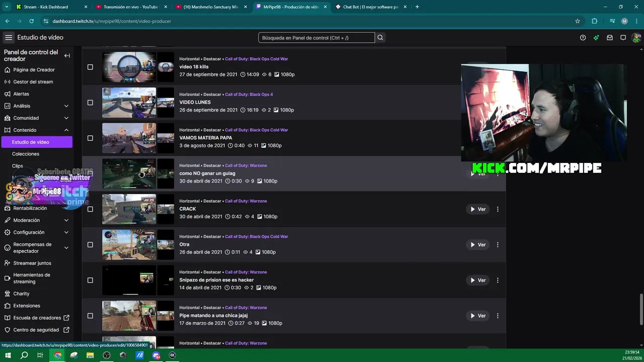This screenshot has width=644, height=362.
Task: Select checkbox for CRACK video
Action: [90, 209]
